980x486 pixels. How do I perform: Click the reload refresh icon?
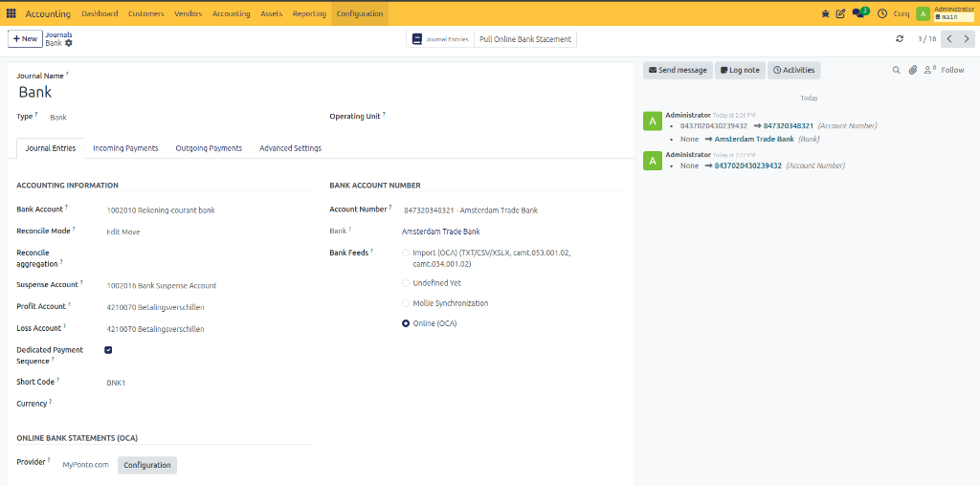[900, 38]
